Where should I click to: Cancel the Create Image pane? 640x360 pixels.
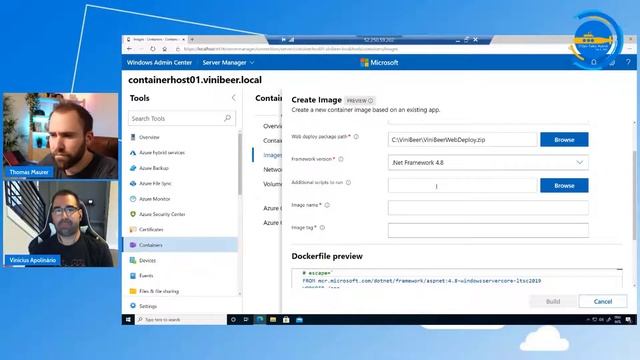click(603, 301)
